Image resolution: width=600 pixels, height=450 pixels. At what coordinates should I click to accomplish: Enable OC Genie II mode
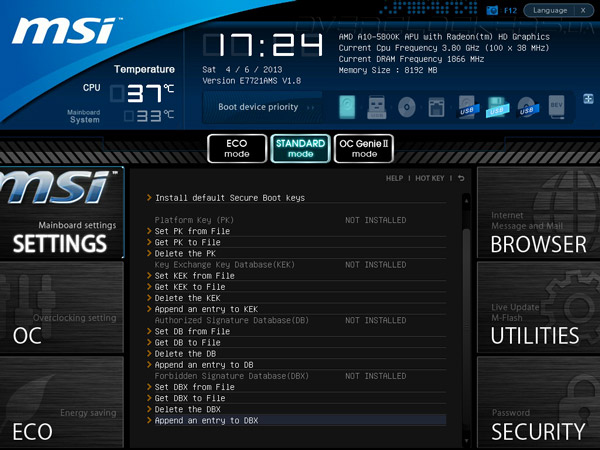click(x=364, y=148)
